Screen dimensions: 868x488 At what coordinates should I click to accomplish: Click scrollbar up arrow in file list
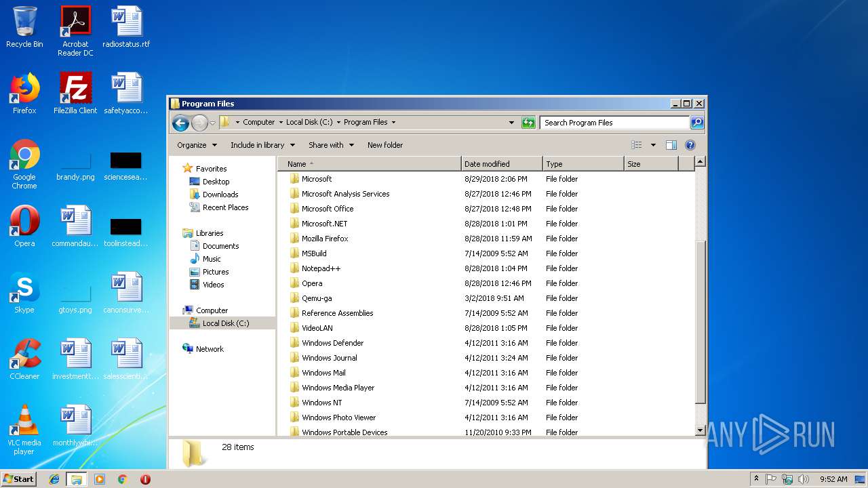(x=701, y=162)
